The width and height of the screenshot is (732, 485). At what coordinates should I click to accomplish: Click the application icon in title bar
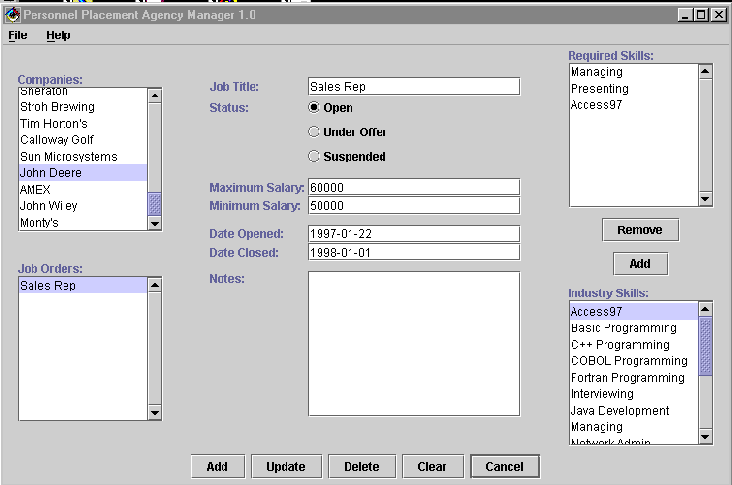click(12, 15)
